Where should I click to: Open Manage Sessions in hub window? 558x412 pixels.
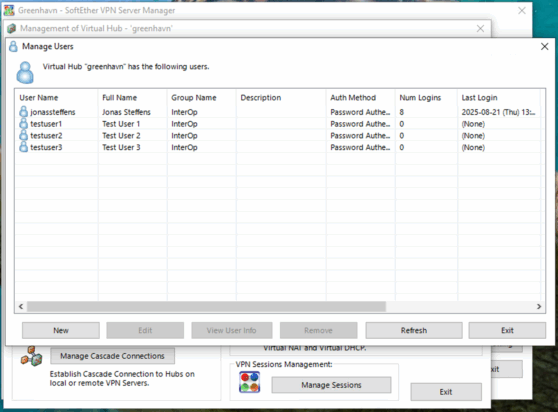pos(331,385)
